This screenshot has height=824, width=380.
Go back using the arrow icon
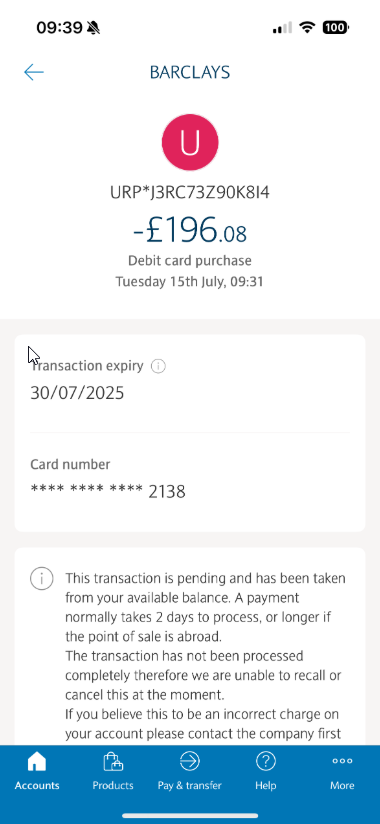point(34,72)
